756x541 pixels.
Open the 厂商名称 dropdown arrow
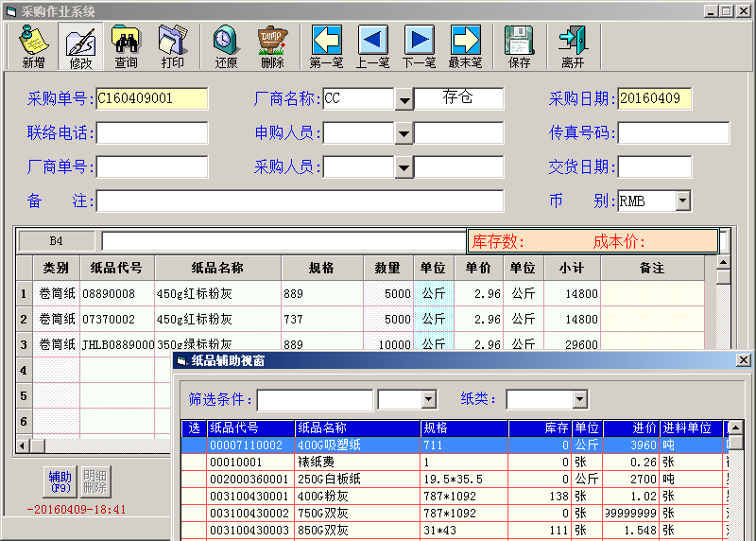[x=404, y=99]
